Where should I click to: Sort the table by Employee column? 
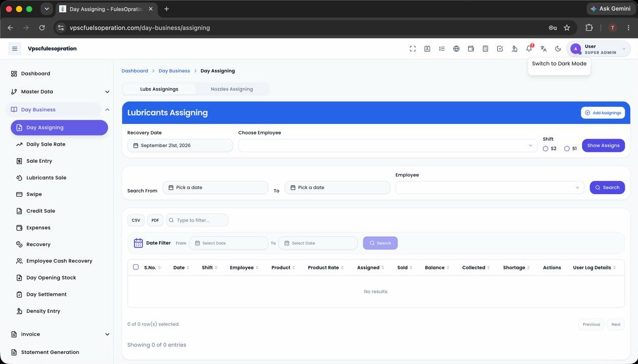click(x=244, y=268)
